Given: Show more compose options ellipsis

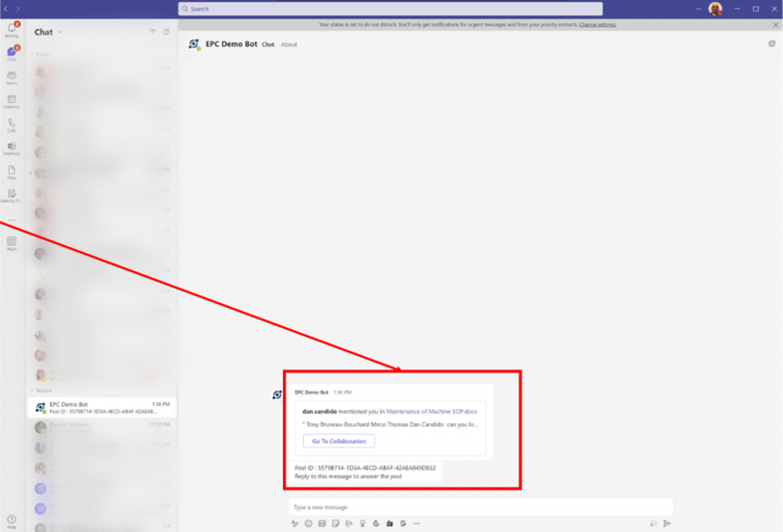Looking at the screenshot, I should (417, 523).
